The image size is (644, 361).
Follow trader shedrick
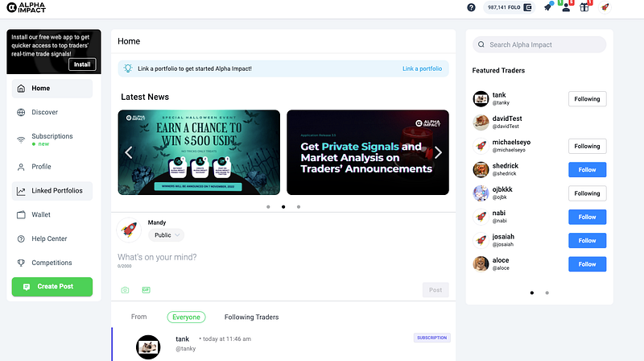pyautogui.click(x=588, y=170)
